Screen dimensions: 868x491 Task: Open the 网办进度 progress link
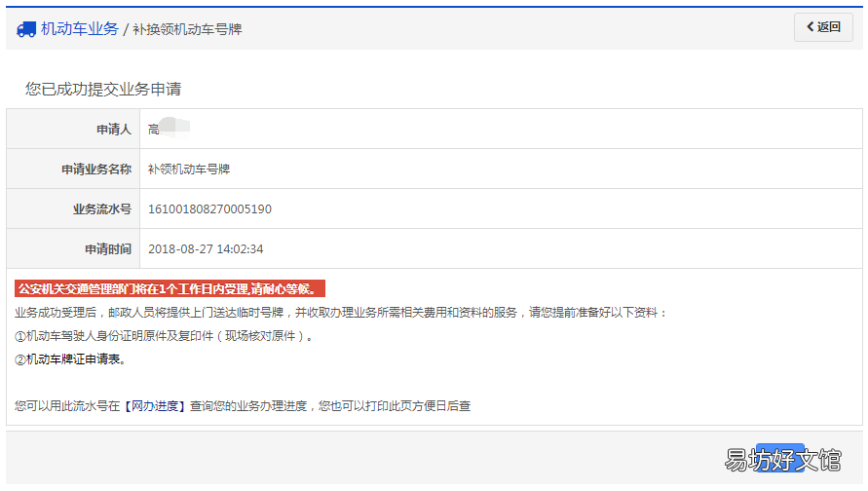[x=155, y=405]
